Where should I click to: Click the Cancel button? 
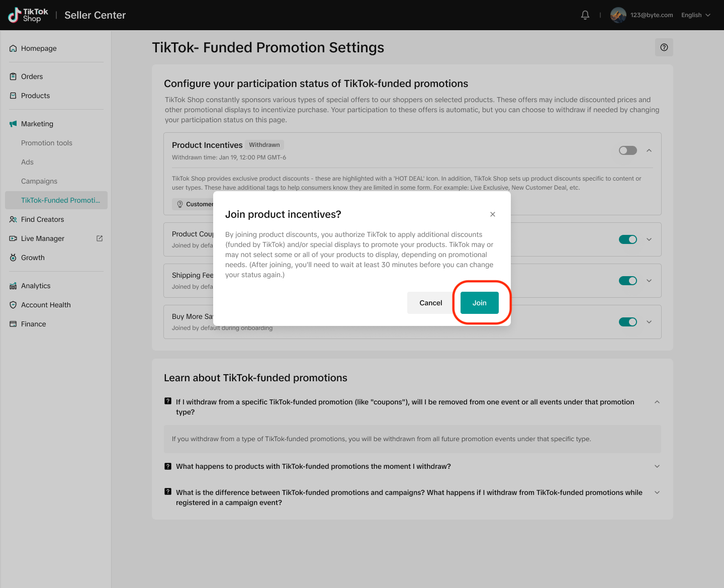coord(431,303)
